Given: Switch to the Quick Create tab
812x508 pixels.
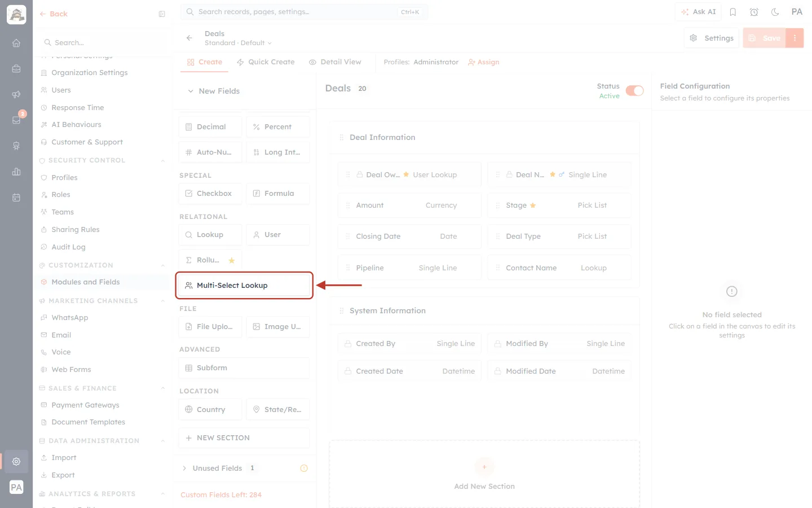Looking at the screenshot, I should tap(266, 62).
